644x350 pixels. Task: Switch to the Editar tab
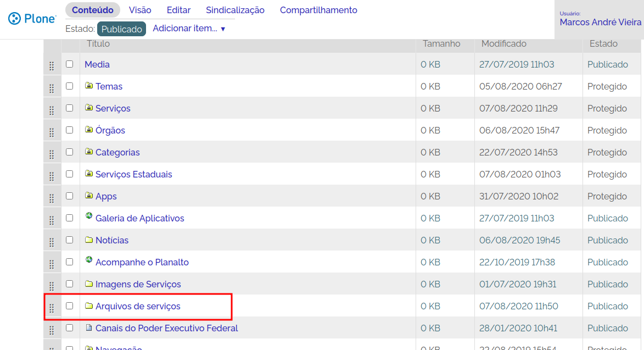pyautogui.click(x=178, y=10)
